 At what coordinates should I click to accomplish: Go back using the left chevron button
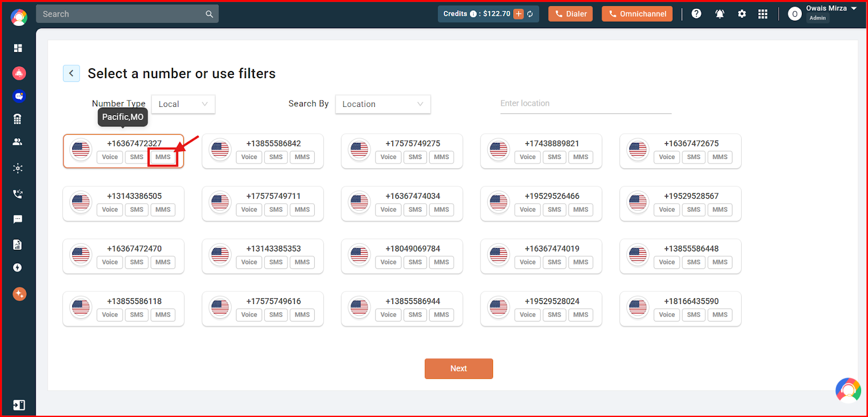tap(72, 73)
